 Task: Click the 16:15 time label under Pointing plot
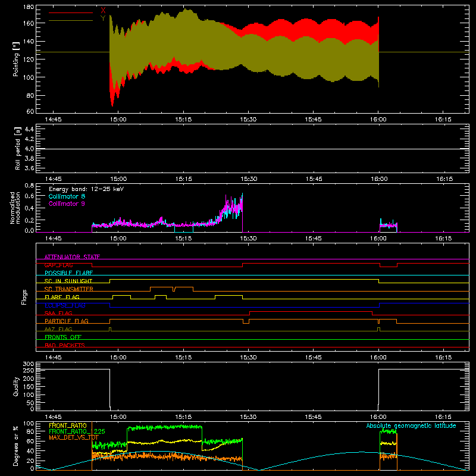pos(443,120)
